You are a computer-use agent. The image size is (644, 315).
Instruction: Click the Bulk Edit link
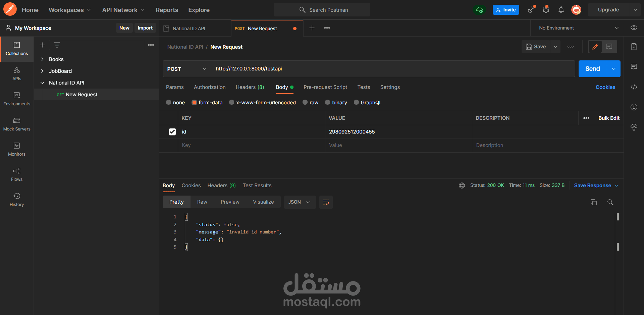[609, 118]
